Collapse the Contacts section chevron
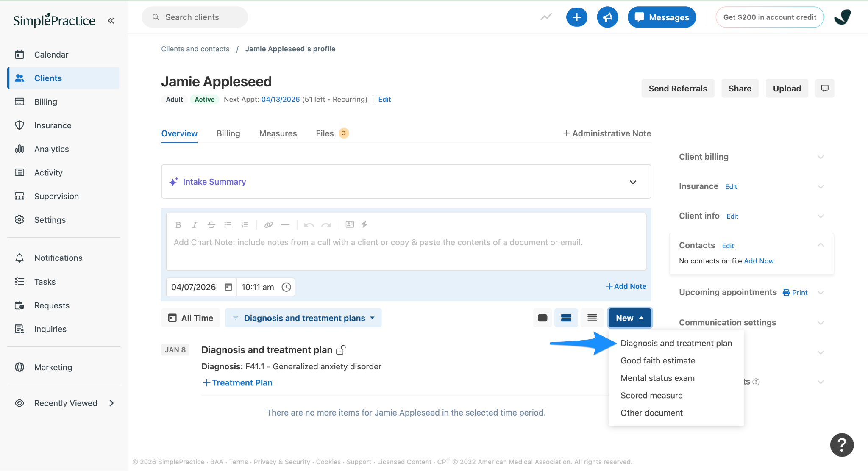Viewport: 868px width, 471px height. tap(821, 245)
